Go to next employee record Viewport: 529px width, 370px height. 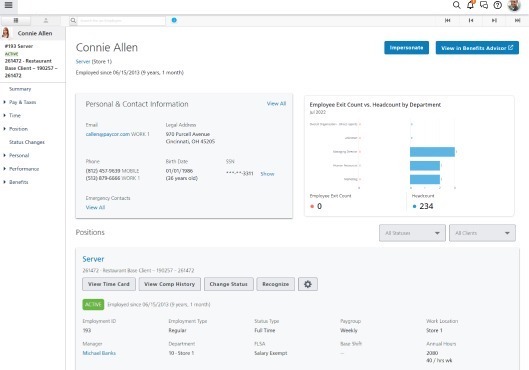494,21
